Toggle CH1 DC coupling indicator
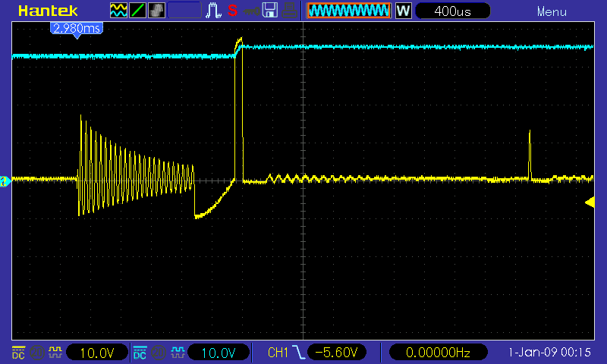Viewport: 607px width, 364px height. [x=17, y=353]
